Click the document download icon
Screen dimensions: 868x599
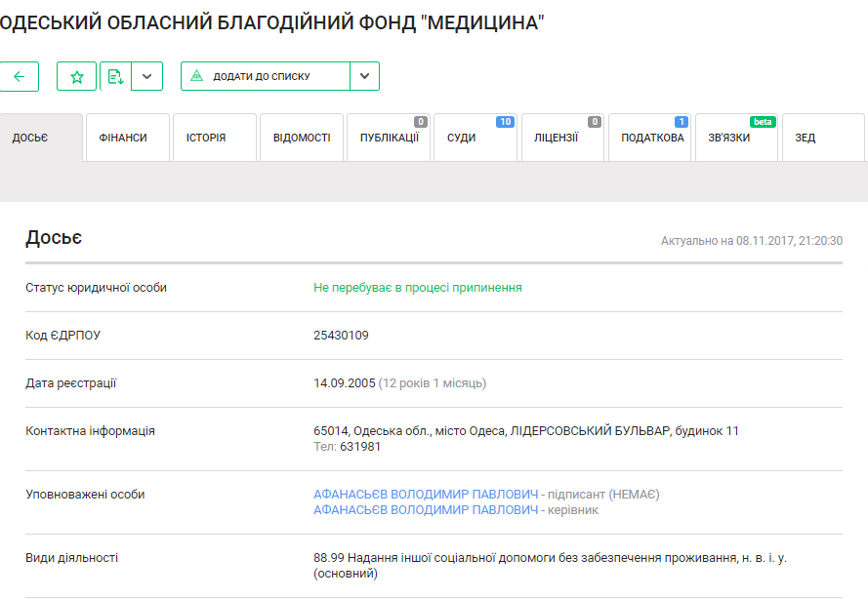click(115, 76)
